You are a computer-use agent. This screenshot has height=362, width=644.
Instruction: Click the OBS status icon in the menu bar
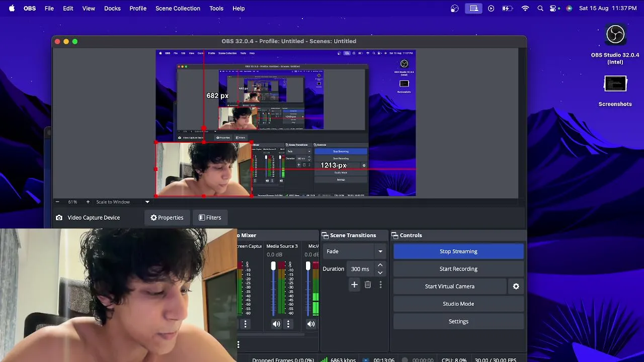(x=455, y=8)
